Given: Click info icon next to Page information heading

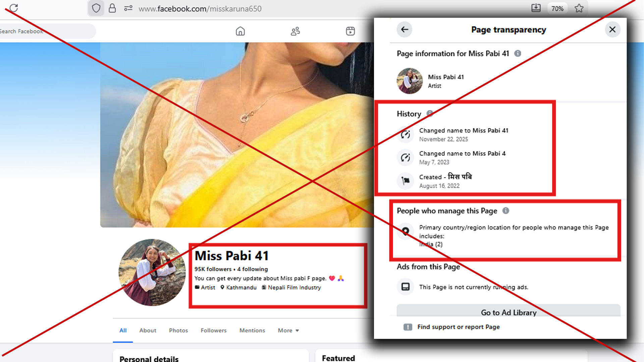Looking at the screenshot, I should [518, 53].
